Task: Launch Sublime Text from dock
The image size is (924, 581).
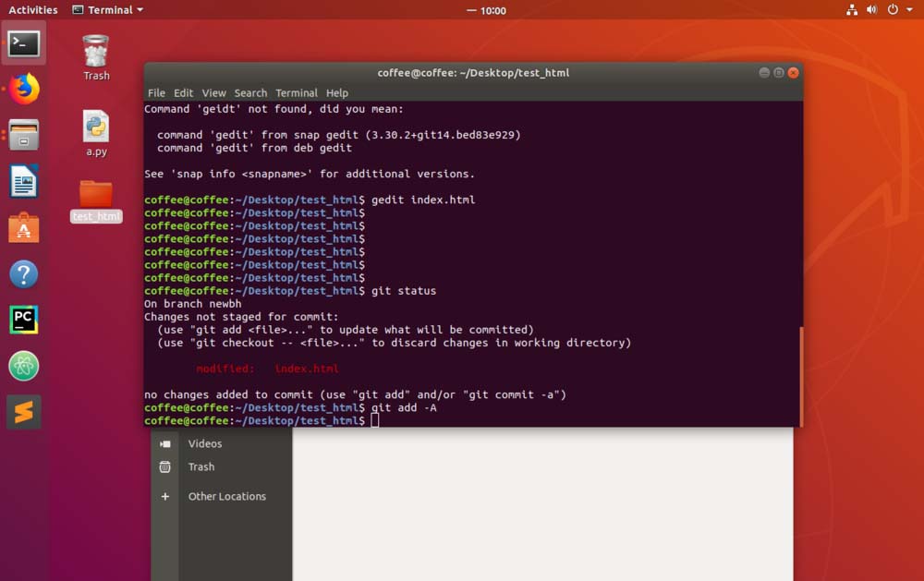Action: point(24,412)
